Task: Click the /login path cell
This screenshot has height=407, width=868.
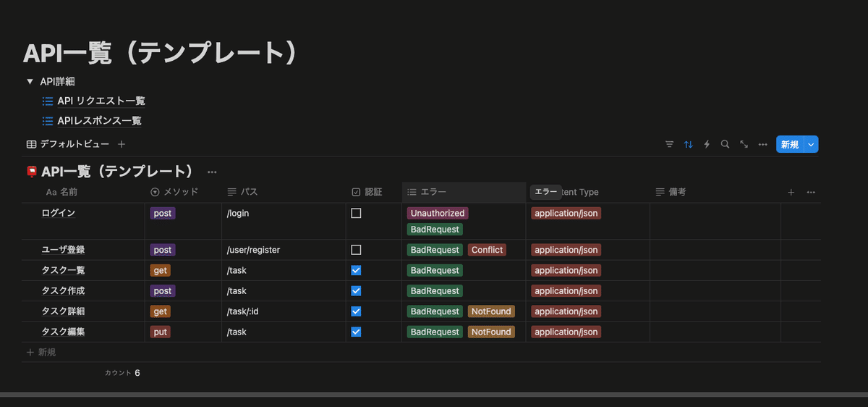Action: (284, 221)
